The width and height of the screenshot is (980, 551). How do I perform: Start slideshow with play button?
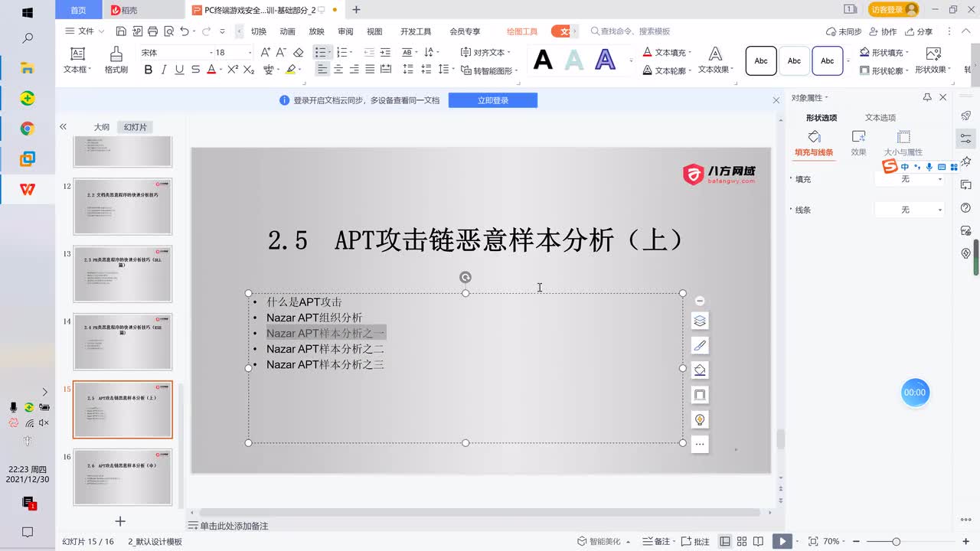pyautogui.click(x=782, y=541)
